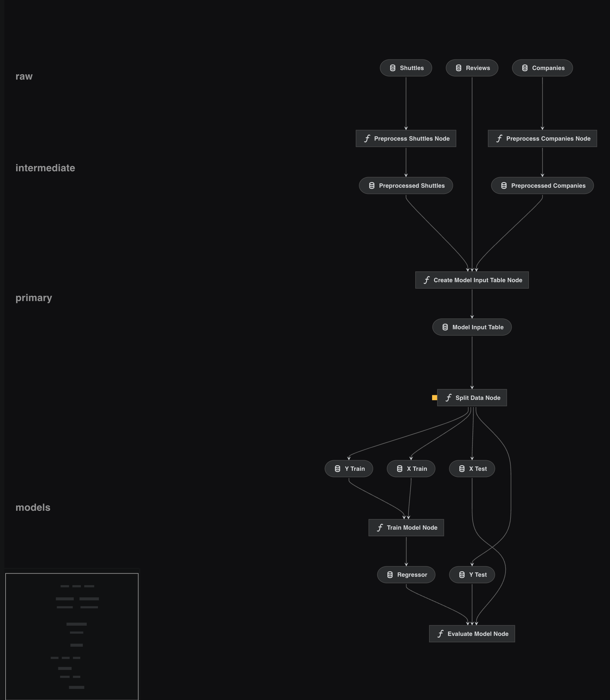This screenshot has height=700, width=610.
Task: Expand the raw data layer section
Action: click(x=24, y=76)
